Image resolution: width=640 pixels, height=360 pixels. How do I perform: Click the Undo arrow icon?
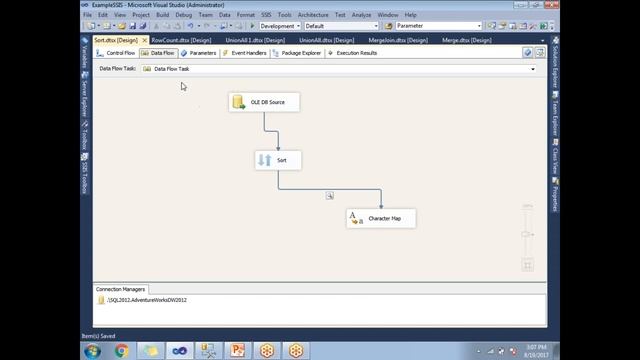190,26
